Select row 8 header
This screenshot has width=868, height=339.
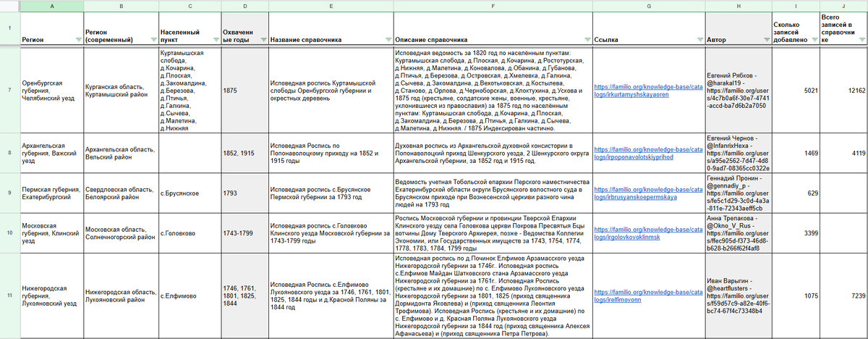(9, 153)
